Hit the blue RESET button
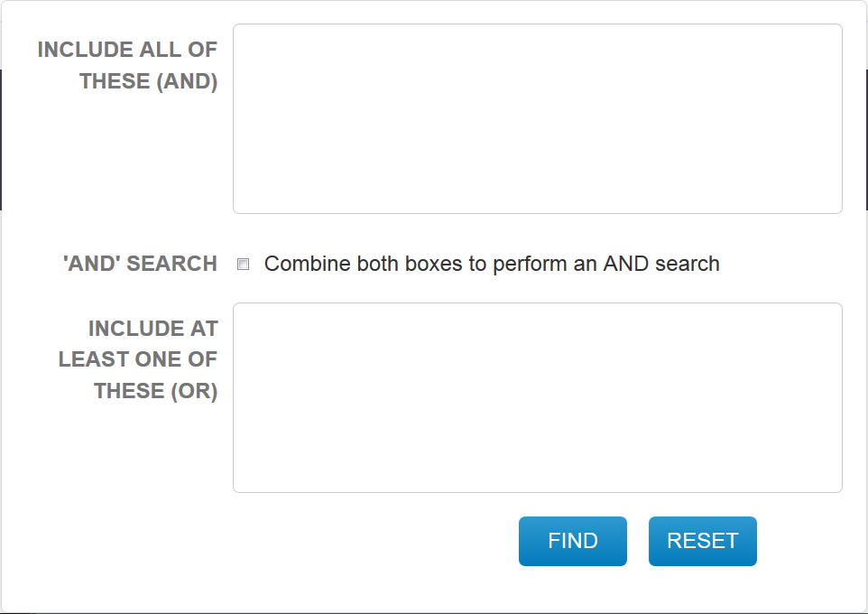 pos(702,541)
